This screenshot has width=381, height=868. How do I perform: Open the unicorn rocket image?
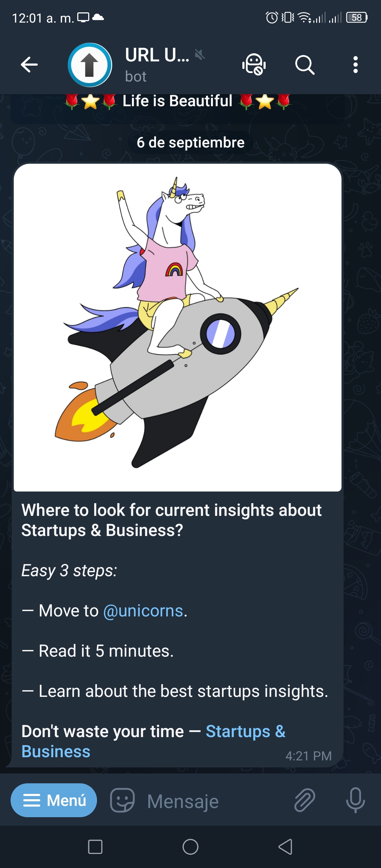click(x=177, y=327)
